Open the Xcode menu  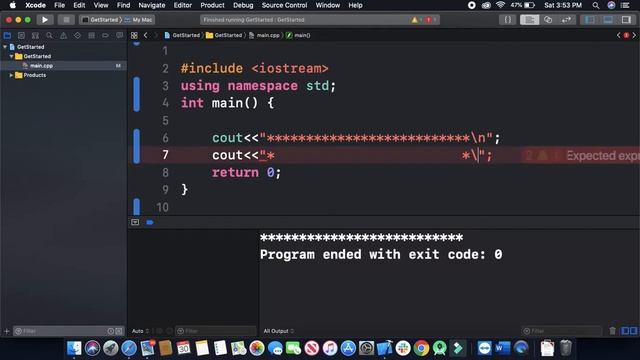click(35, 5)
